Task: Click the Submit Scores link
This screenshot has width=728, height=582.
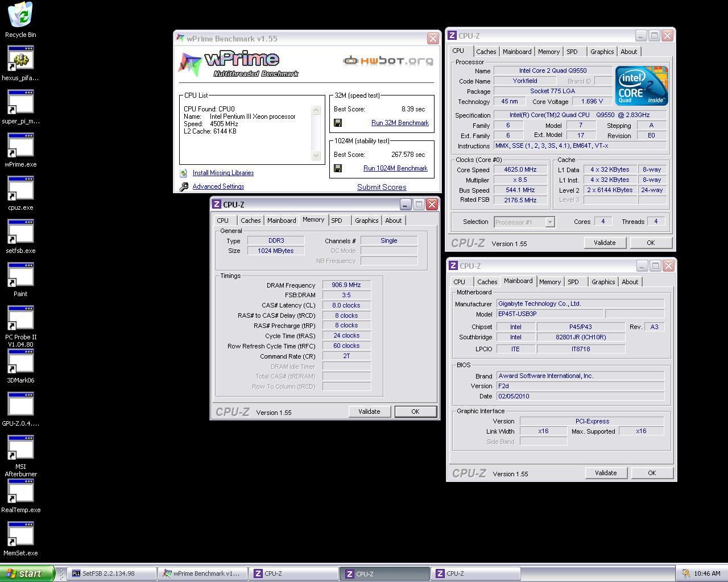Action: pyautogui.click(x=382, y=187)
